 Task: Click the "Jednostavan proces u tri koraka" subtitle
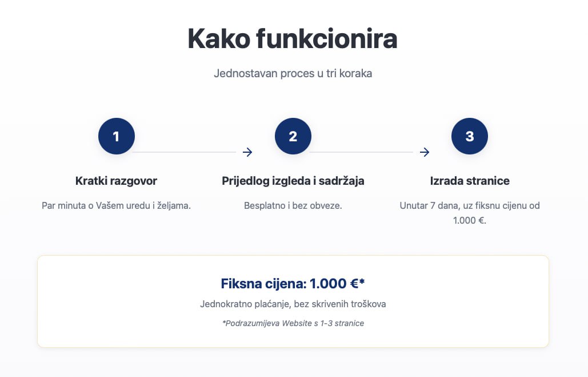pyautogui.click(x=293, y=74)
